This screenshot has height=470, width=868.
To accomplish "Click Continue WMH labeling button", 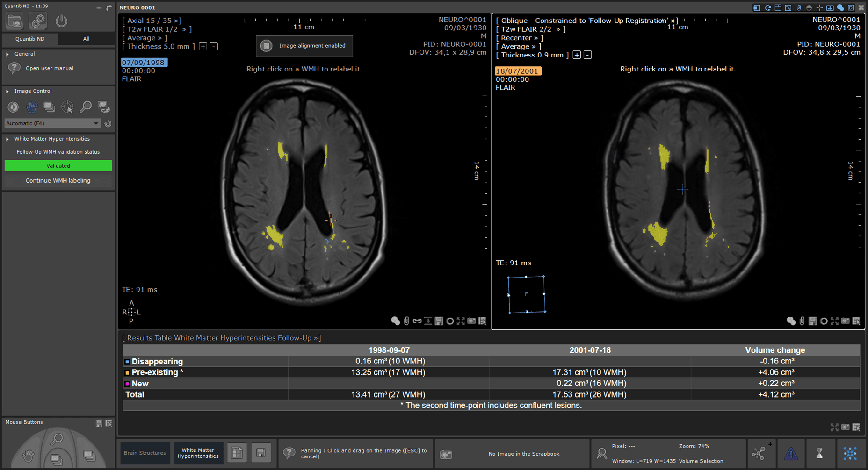I will point(58,180).
